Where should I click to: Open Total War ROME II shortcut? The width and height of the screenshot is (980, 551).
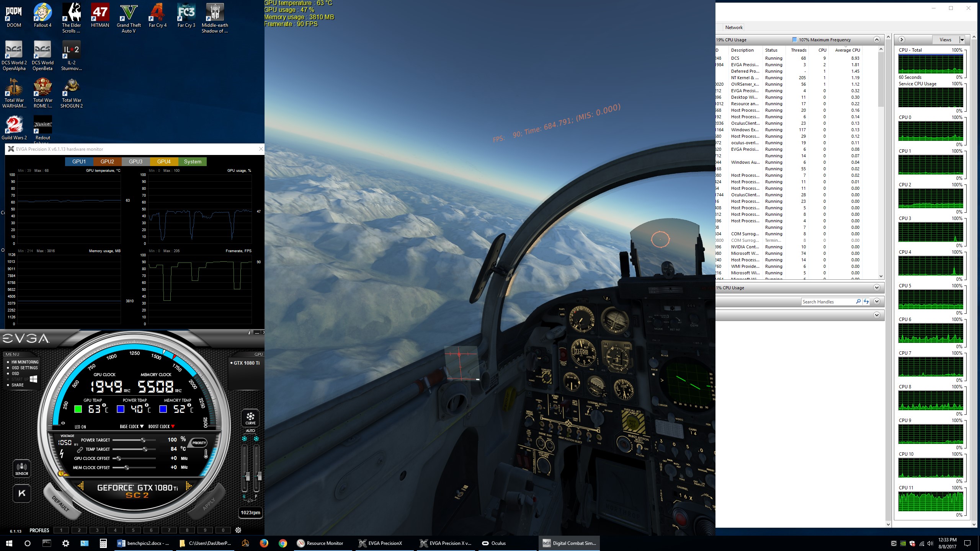point(42,93)
